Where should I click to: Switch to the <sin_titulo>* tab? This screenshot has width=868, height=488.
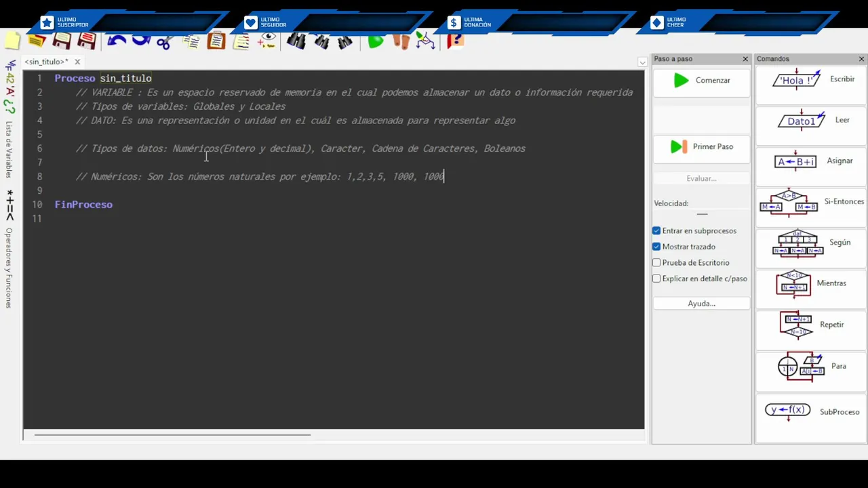click(46, 62)
